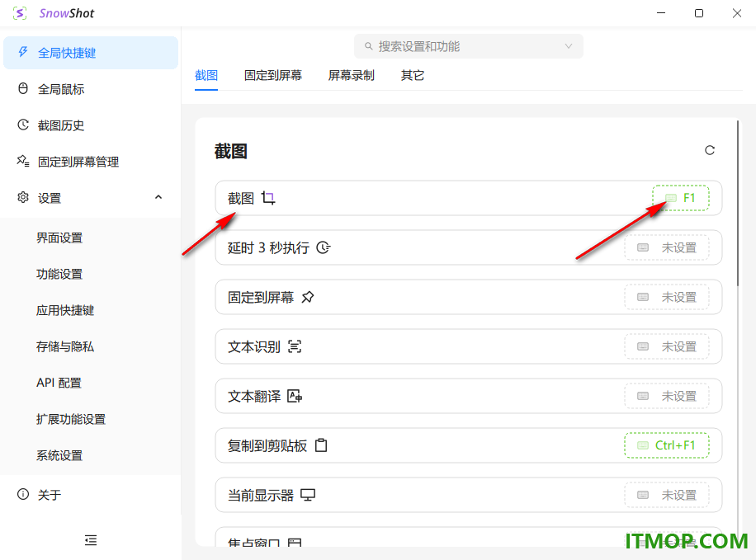Set shortcut for 文本识别
Screen dimensions: 756x560
pyautogui.click(x=667, y=346)
